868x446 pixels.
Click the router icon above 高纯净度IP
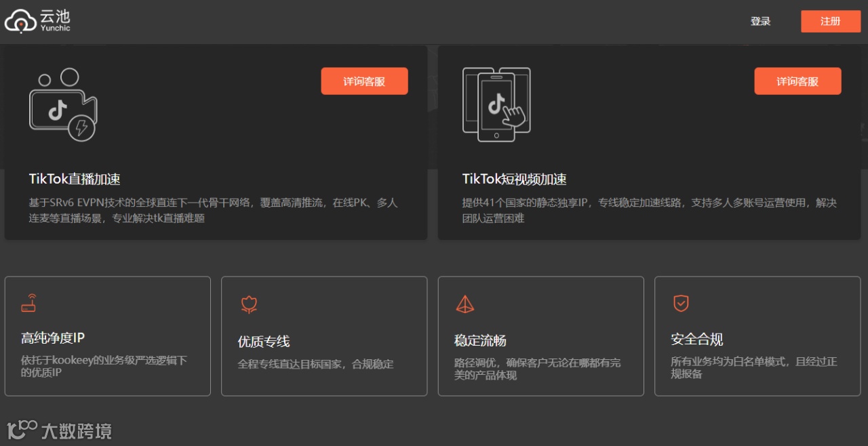(28, 303)
